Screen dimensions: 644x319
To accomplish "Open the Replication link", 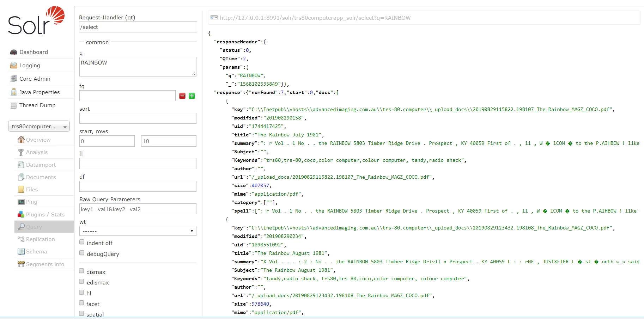I will [40, 239].
